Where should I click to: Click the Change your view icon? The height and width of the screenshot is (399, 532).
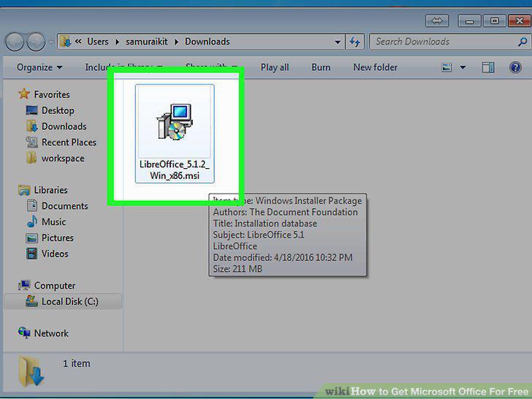coord(446,67)
